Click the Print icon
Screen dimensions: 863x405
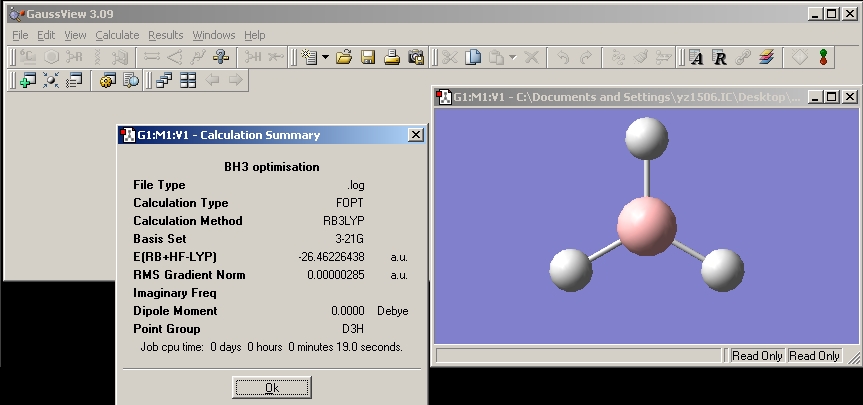coord(392,57)
